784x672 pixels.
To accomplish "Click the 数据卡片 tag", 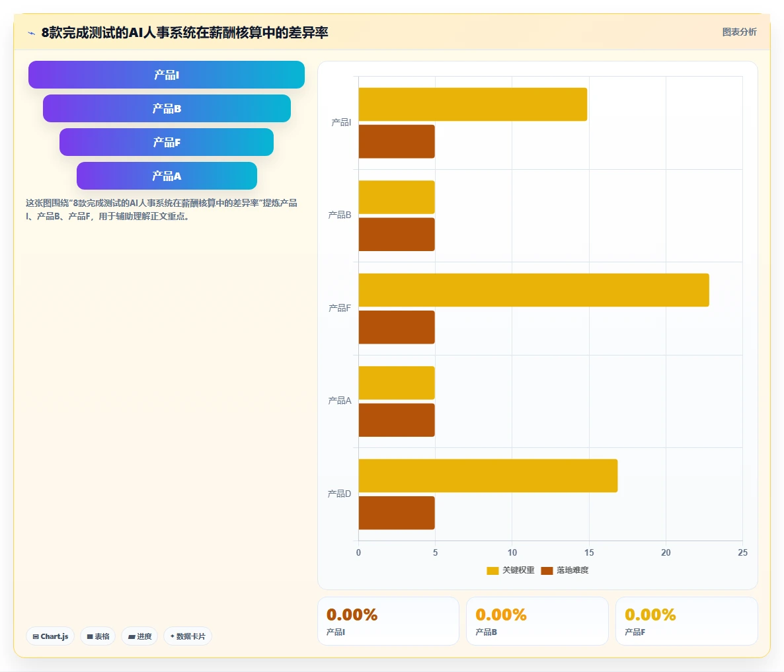I will pyautogui.click(x=188, y=636).
